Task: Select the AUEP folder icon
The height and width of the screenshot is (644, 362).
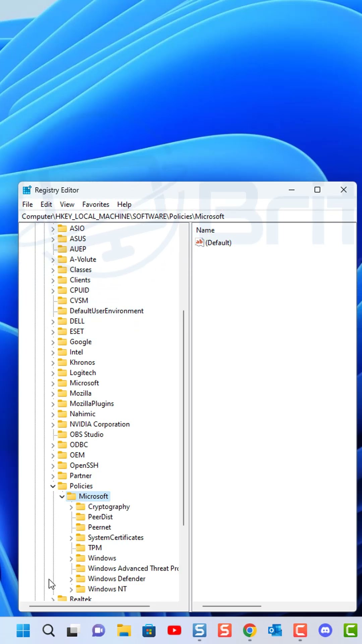Action: [x=62, y=249]
